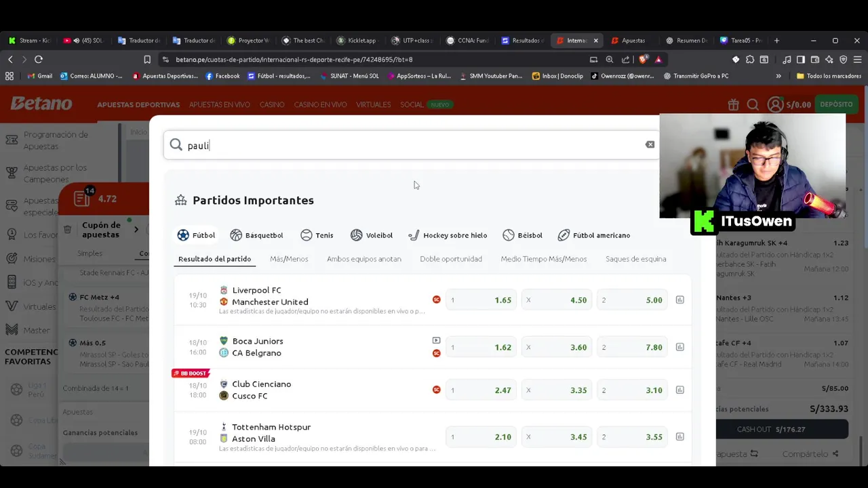Go to Casino section
The width and height of the screenshot is (868, 488).
[272, 104]
